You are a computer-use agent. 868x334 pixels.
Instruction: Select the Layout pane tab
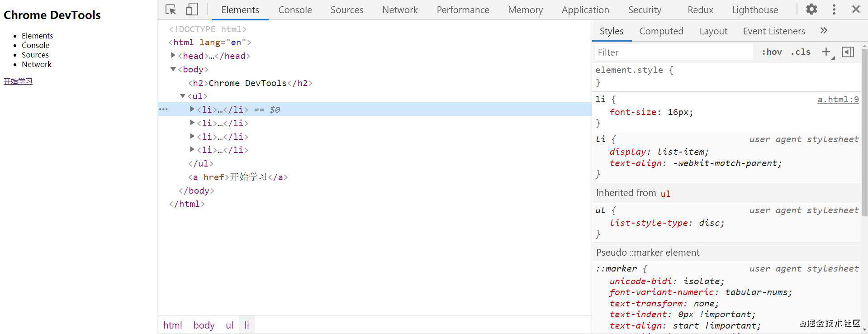pyautogui.click(x=713, y=31)
